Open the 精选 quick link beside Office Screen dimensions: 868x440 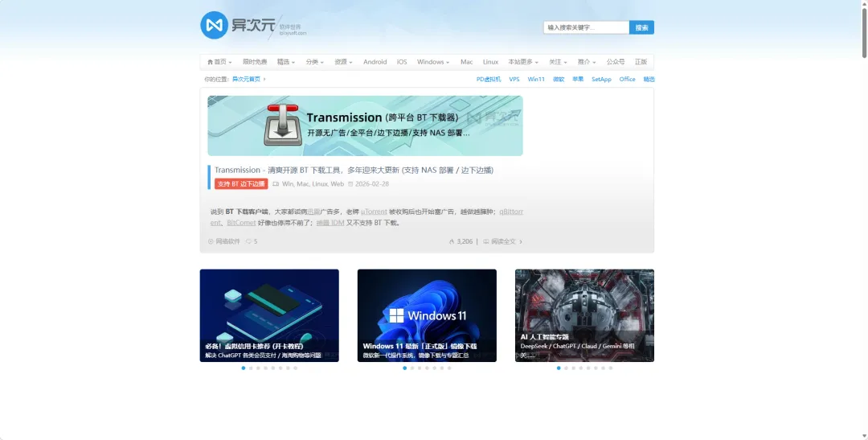pyautogui.click(x=649, y=80)
